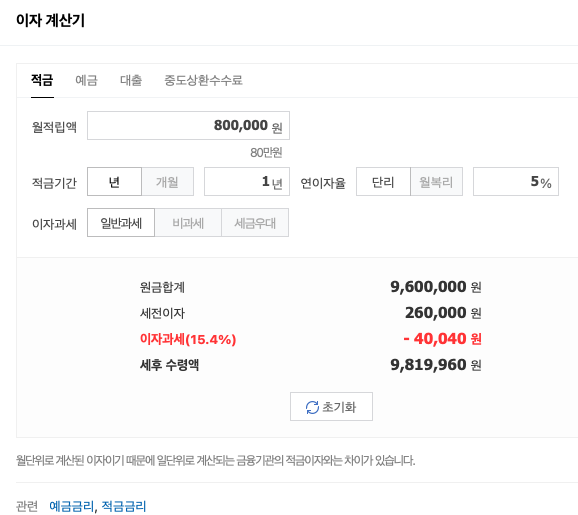Select 일반과세 tax option
578x515 pixels.
(121, 223)
